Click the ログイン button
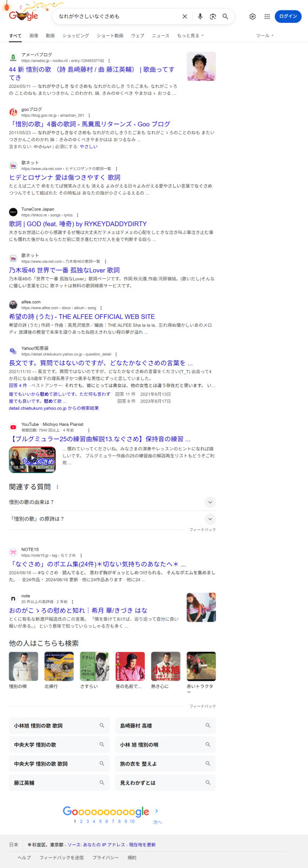308x868 pixels. coord(288,16)
